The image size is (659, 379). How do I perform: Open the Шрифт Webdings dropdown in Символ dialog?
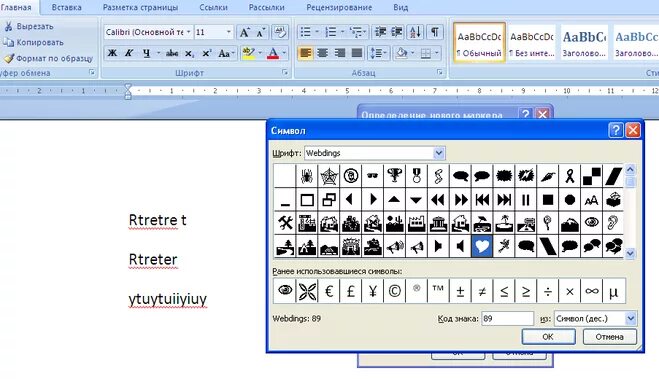click(439, 153)
